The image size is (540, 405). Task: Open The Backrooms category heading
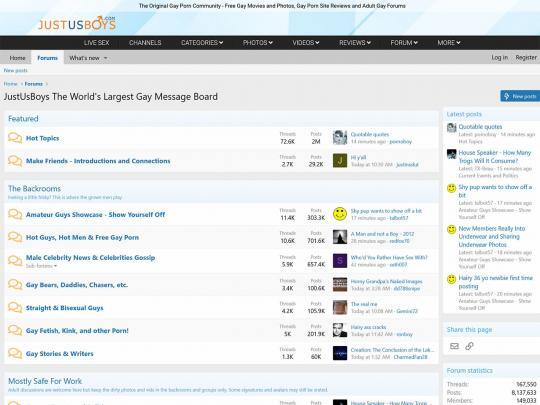[x=34, y=188]
